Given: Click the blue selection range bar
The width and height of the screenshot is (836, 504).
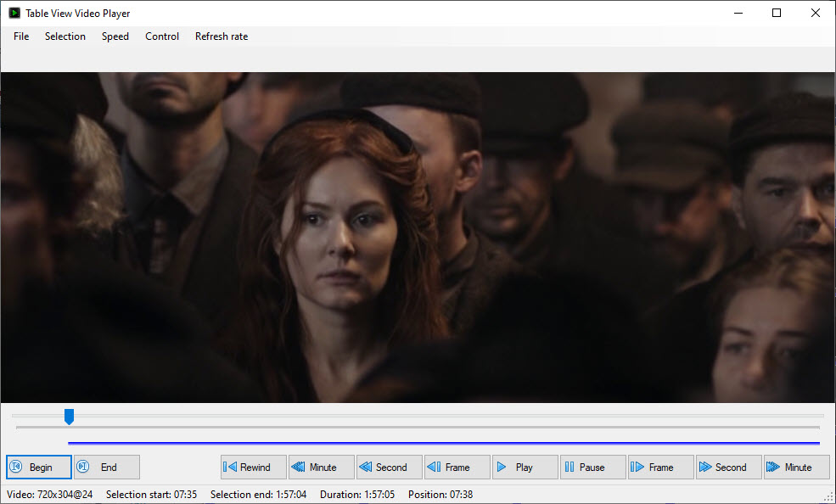Looking at the screenshot, I should [444, 443].
